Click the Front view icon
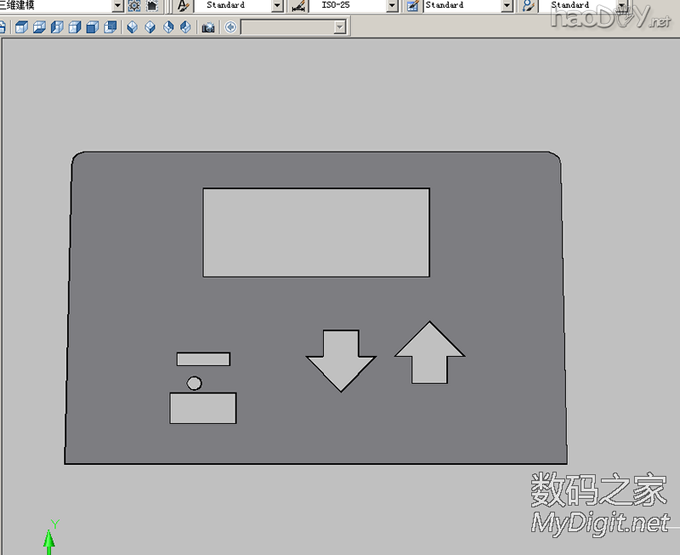 click(92, 27)
